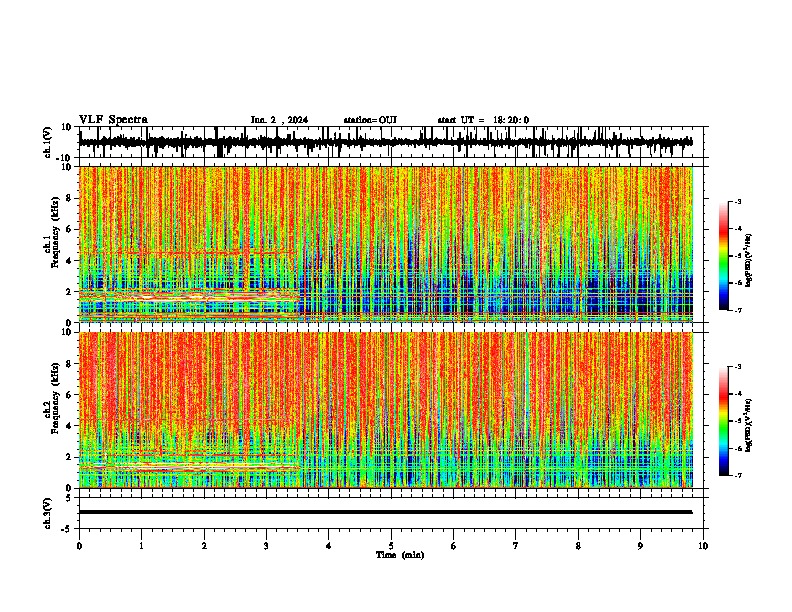Click the -7 label on ch.2 color scale
The image size is (792, 612).
pos(738,475)
